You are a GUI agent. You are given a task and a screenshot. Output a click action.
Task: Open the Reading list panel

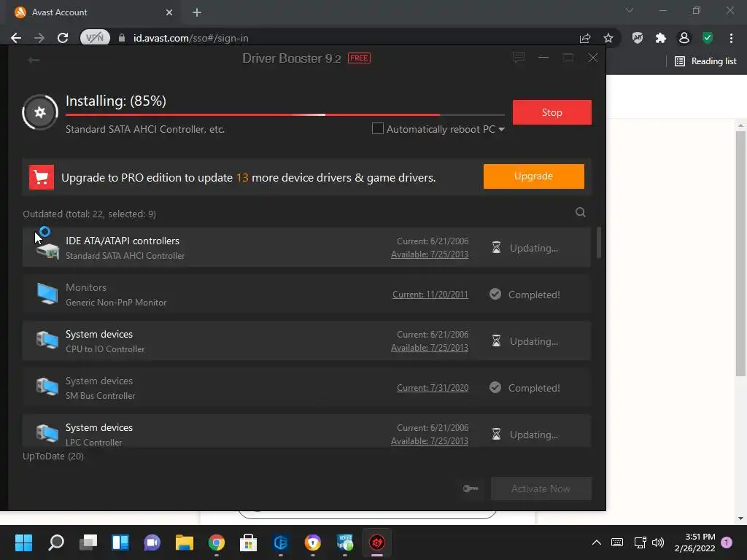(x=705, y=61)
